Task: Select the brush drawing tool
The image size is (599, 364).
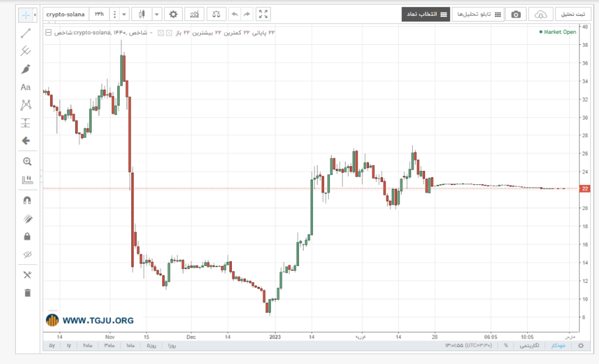Action: click(x=26, y=69)
